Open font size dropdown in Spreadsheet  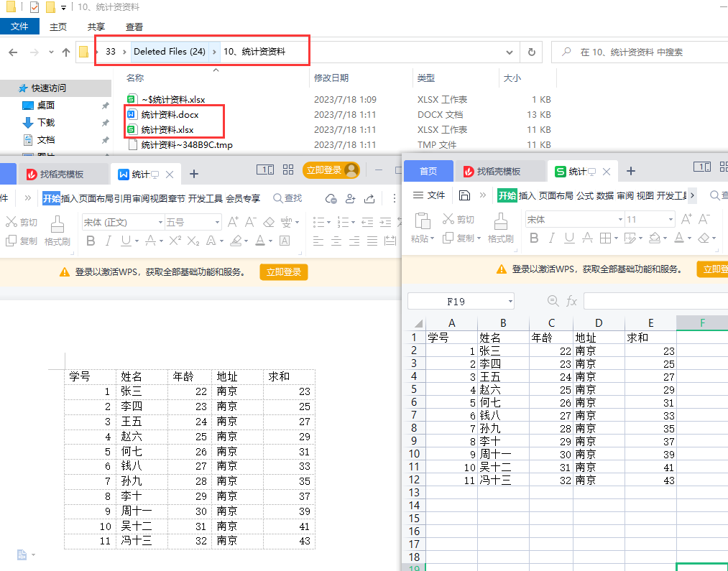tap(671, 219)
